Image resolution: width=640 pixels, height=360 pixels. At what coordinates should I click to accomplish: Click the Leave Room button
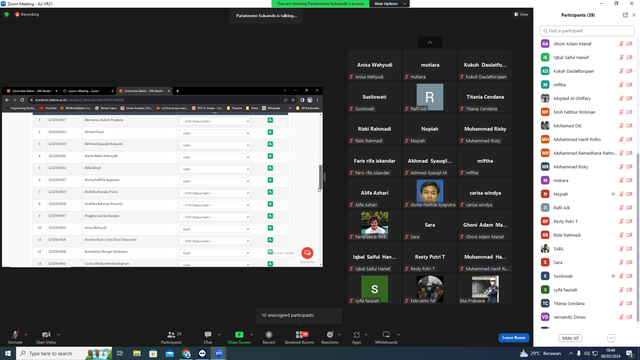[x=513, y=338]
